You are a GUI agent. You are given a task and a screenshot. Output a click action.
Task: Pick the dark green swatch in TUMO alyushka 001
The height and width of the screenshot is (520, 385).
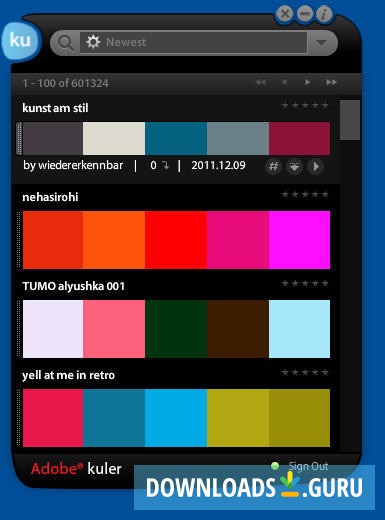pos(176,329)
